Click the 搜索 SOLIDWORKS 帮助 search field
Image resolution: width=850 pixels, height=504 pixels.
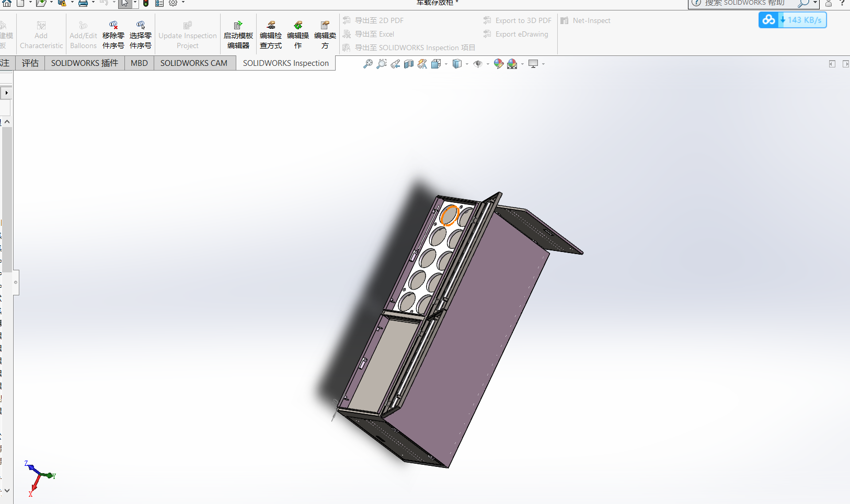click(744, 3)
